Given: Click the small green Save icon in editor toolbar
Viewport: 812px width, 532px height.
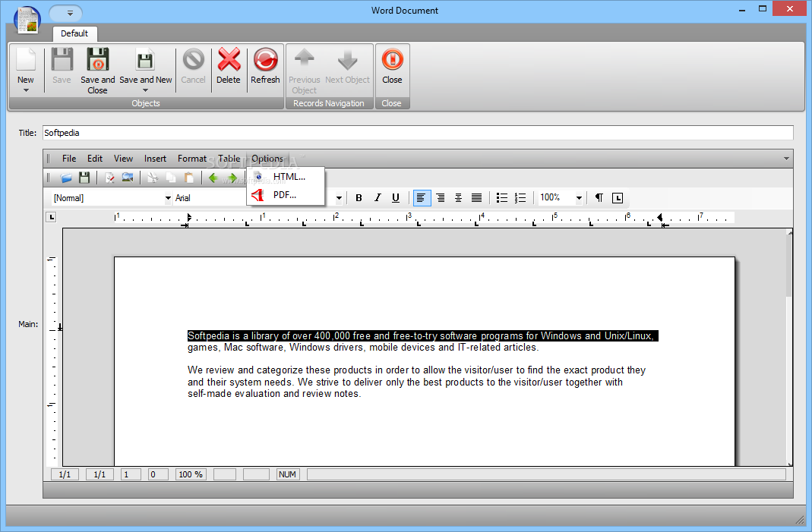Looking at the screenshot, I should click(84, 178).
